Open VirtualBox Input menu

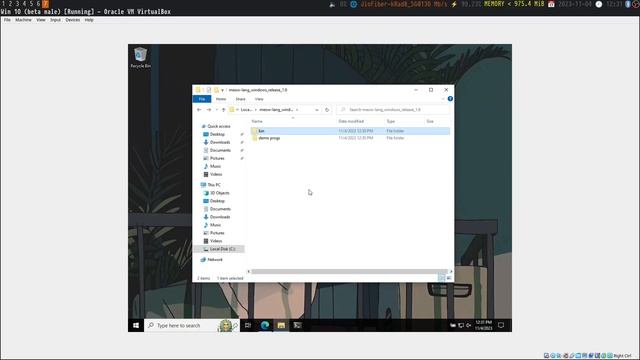[x=56, y=20]
